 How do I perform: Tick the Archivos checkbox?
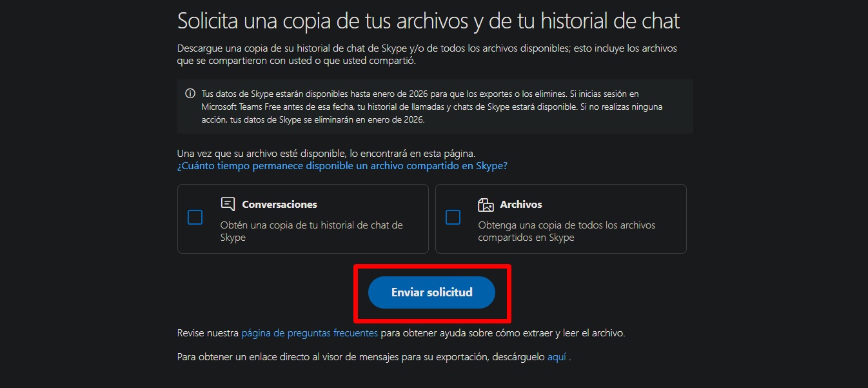453,218
